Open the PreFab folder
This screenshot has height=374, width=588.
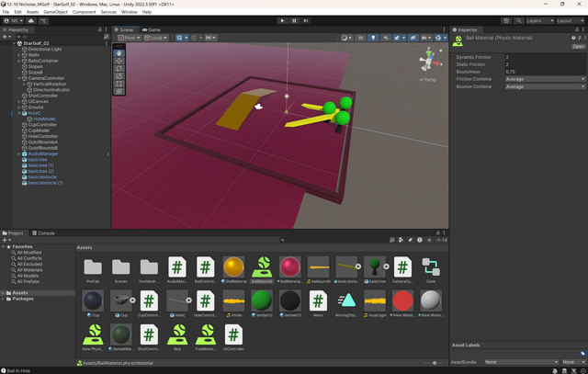pyautogui.click(x=93, y=270)
